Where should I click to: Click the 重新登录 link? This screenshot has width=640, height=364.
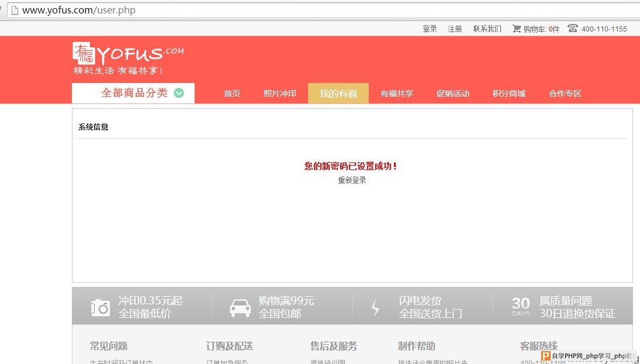point(352,180)
